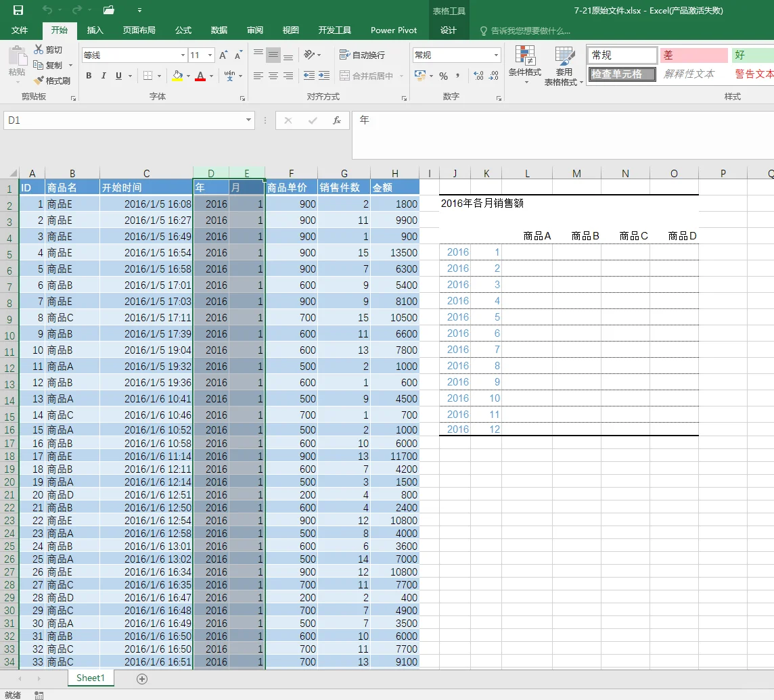Select the 好 (Good) cell style
Screen dimensions: 774x700
click(753, 55)
